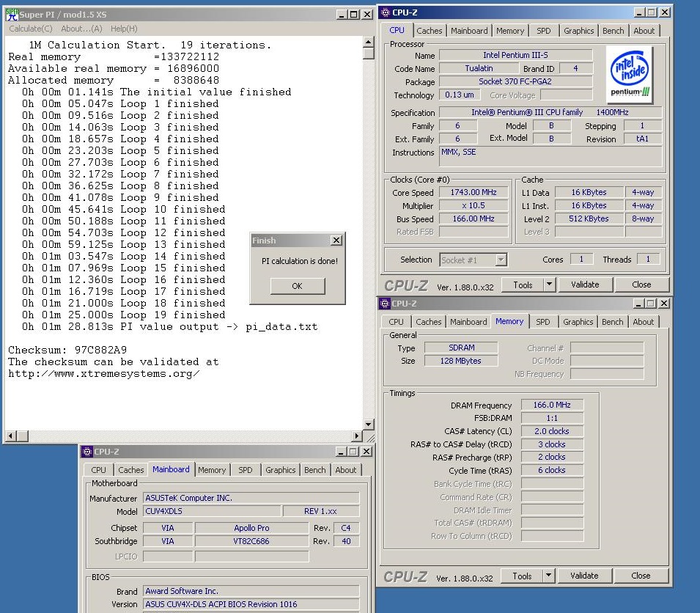Open Bench tab in Memory CPU-Z window
The height and width of the screenshot is (613, 700).
[612, 322]
